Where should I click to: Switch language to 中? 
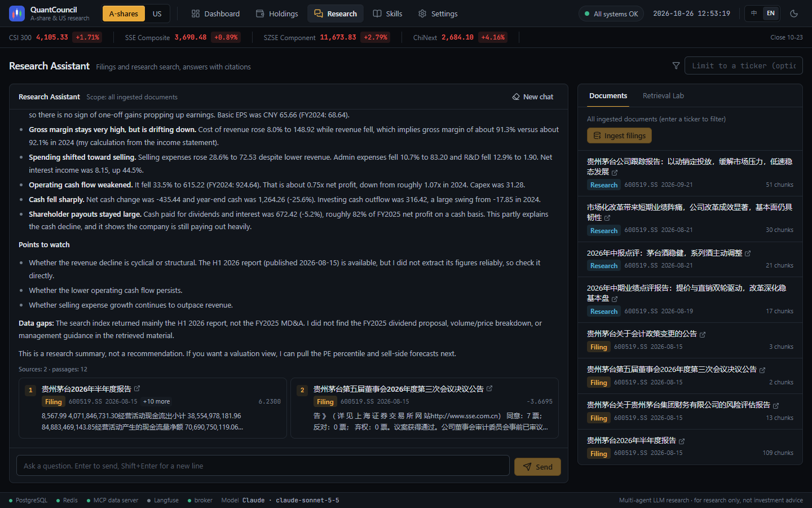(754, 14)
